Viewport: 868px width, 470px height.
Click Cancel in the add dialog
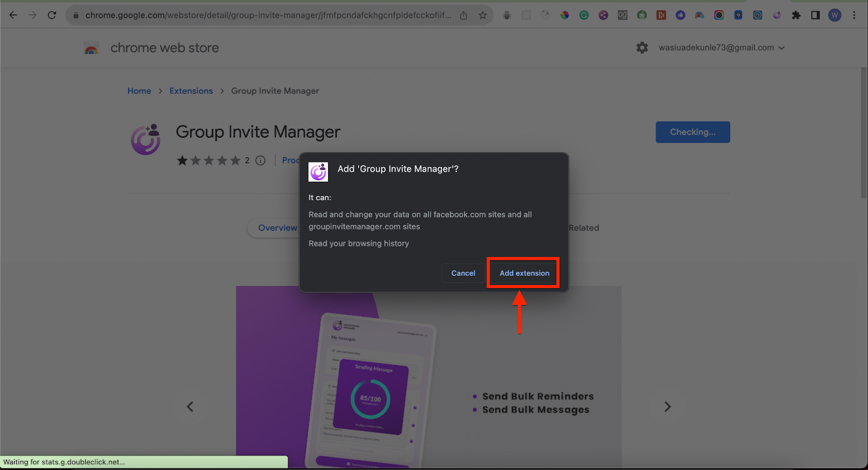point(463,273)
